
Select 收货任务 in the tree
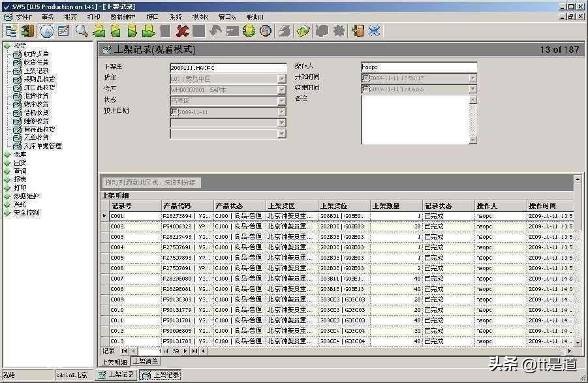pyautogui.click(x=36, y=62)
